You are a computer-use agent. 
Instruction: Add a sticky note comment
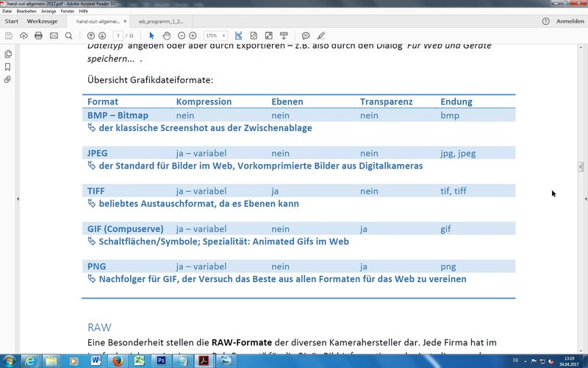[305, 35]
